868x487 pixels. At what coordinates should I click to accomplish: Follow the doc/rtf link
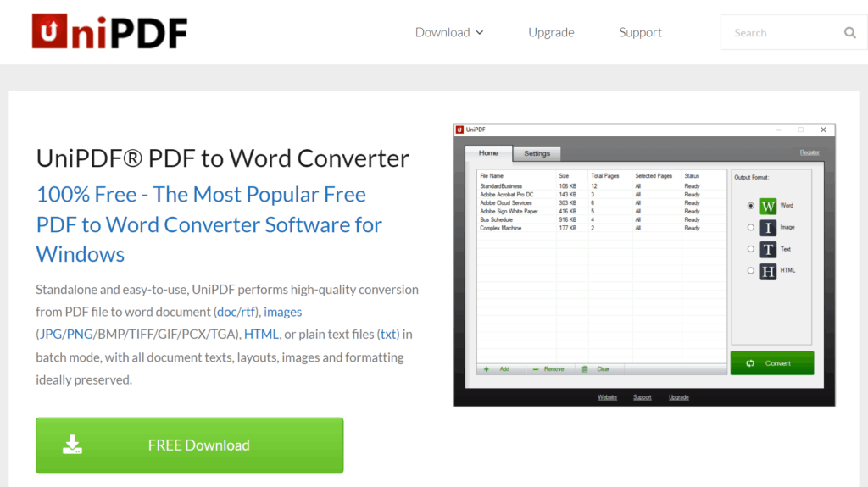click(x=236, y=312)
